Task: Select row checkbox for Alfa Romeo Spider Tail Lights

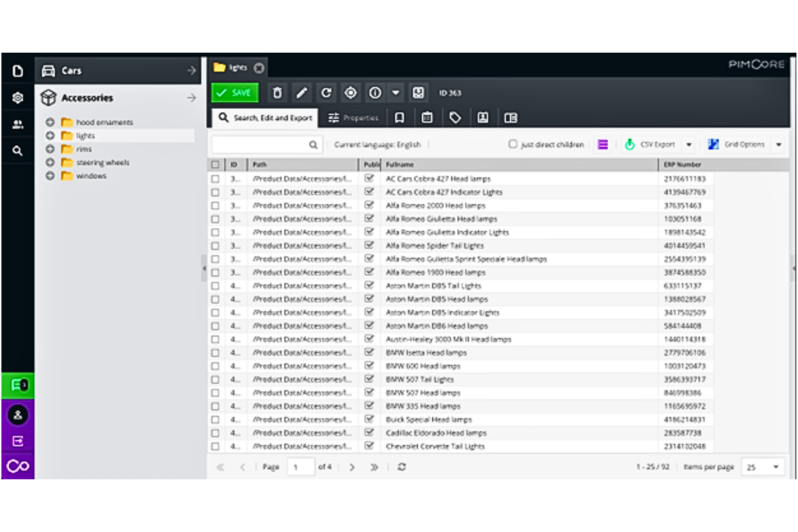Action: [215, 246]
